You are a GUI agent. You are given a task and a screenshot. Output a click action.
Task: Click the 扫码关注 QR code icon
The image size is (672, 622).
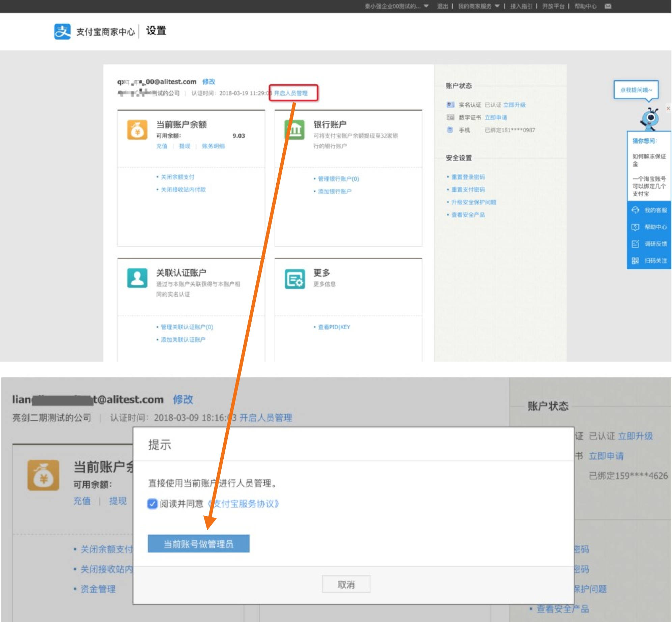click(x=635, y=261)
